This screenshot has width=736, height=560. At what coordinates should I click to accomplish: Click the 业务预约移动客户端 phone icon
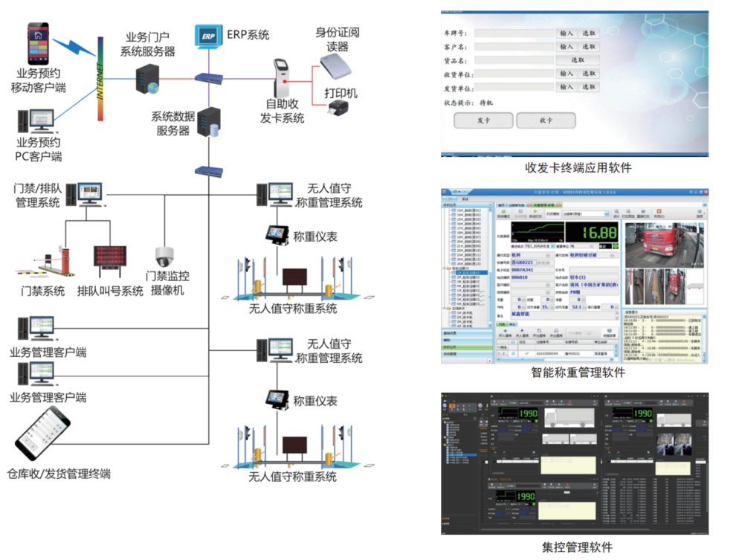coord(38,43)
